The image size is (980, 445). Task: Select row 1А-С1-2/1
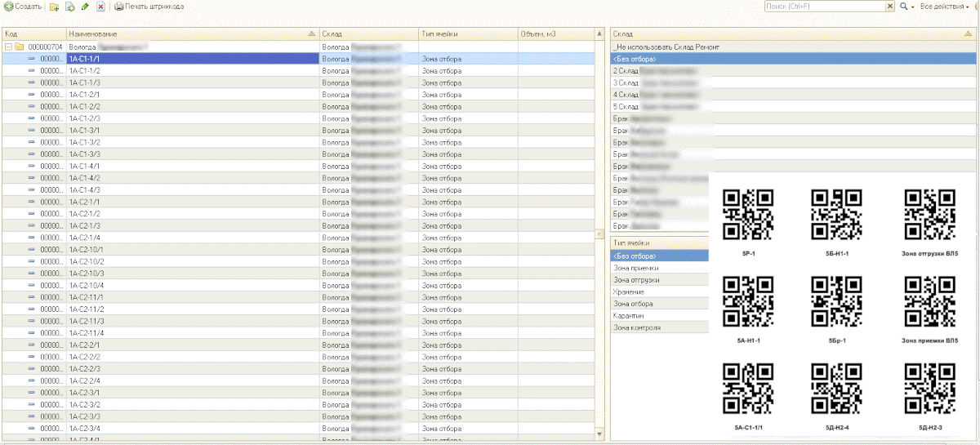click(298, 95)
